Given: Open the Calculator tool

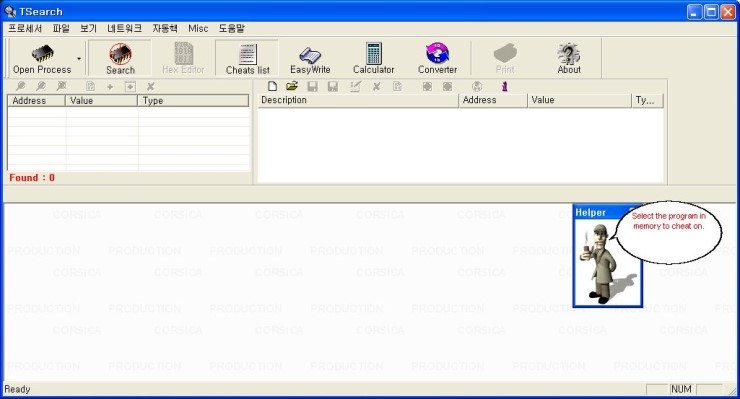Looking at the screenshot, I should pos(373,59).
